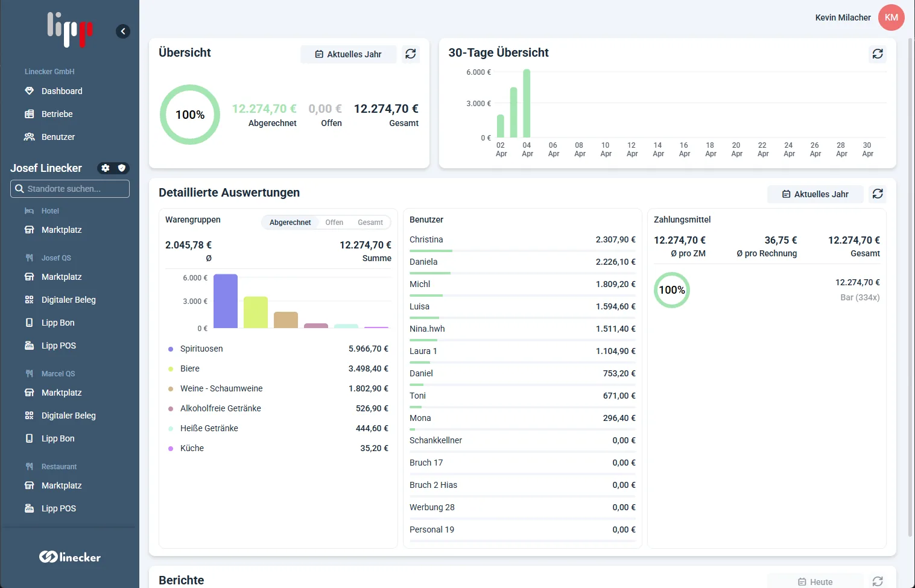Viewport: 915px width, 588px height.
Task: Click the page's vertical scrollbar
Action: pyautogui.click(x=911, y=288)
